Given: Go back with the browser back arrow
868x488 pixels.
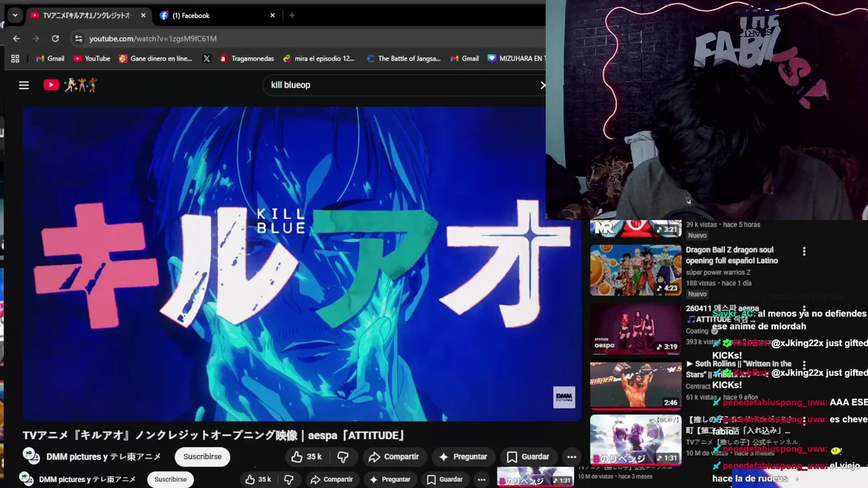Looking at the screenshot, I should coord(16,39).
